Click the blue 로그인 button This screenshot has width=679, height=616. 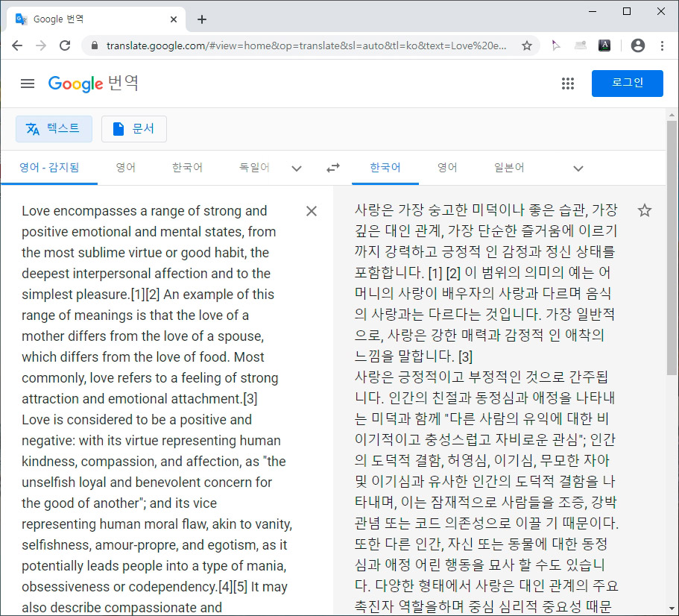coord(627,84)
